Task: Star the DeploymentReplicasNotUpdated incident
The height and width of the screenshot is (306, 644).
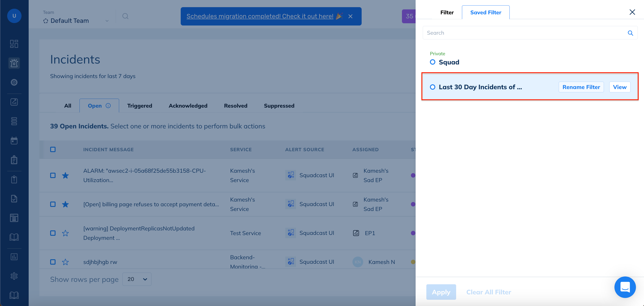Action: 65,233
